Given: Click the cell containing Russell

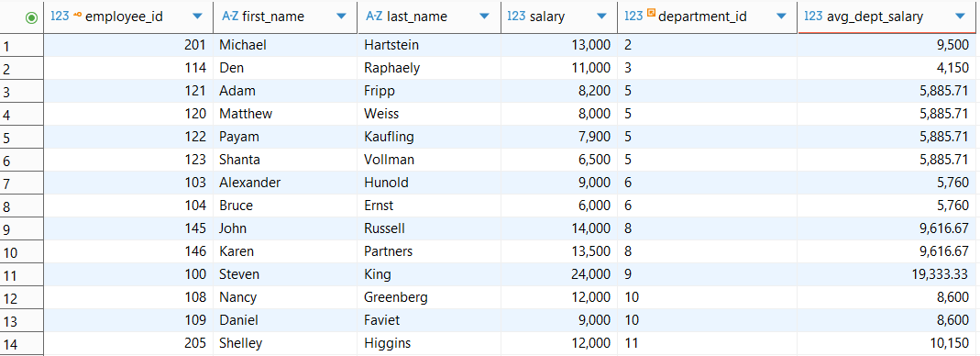Looking at the screenshot, I should tap(429, 228).
